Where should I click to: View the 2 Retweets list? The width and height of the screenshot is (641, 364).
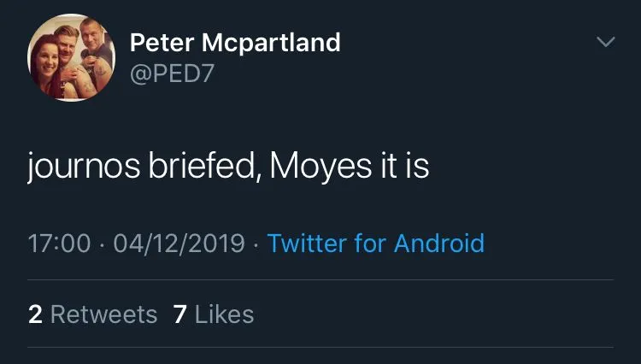click(x=92, y=314)
